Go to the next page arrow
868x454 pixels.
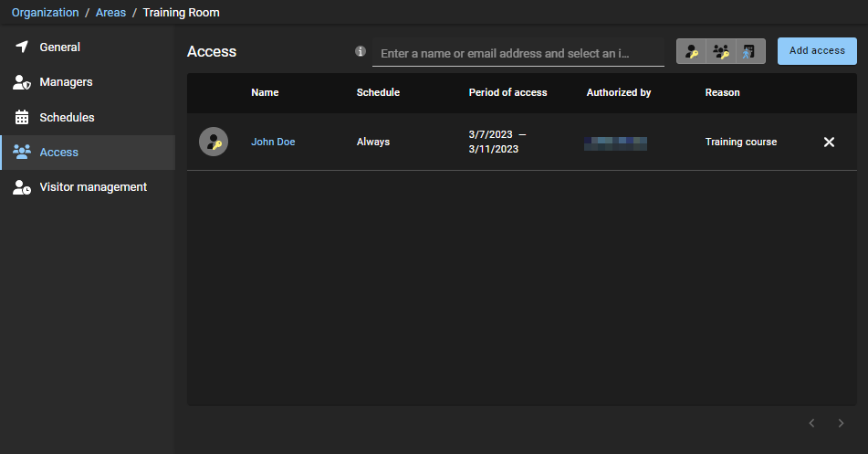pos(841,423)
